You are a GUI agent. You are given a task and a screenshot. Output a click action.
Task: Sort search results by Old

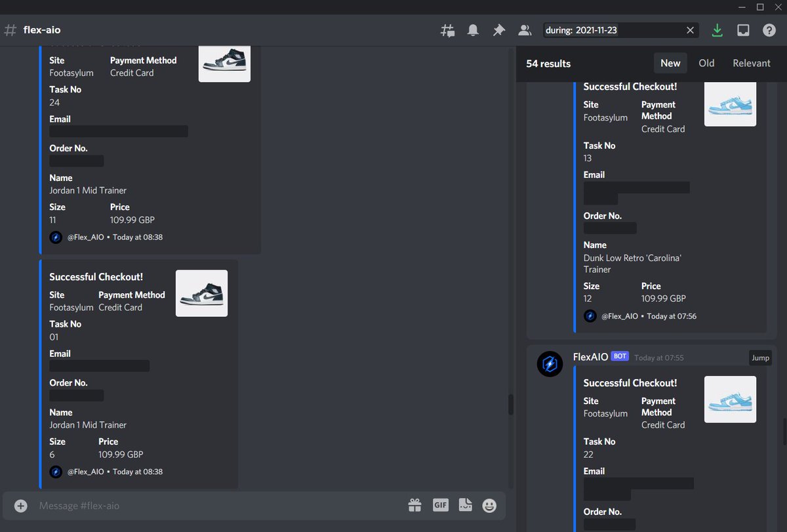point(706,63)
